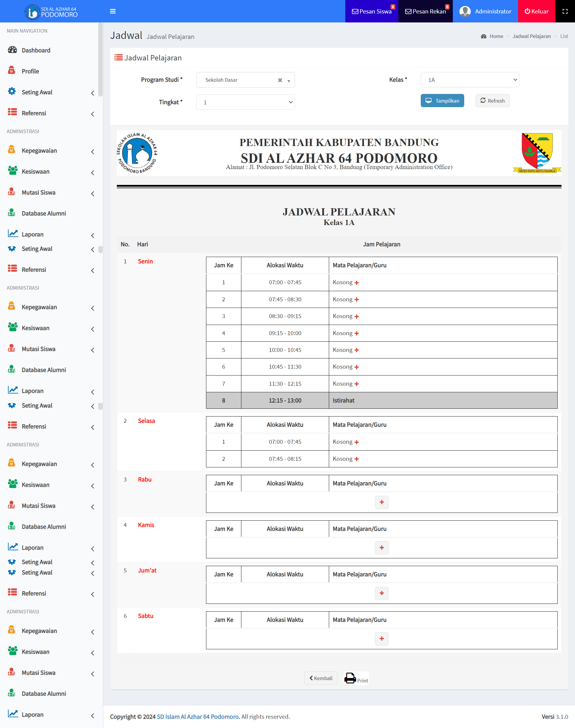Click the Tampilkan button
This screenshot has width=575, height=728.
tap(442, 101)
